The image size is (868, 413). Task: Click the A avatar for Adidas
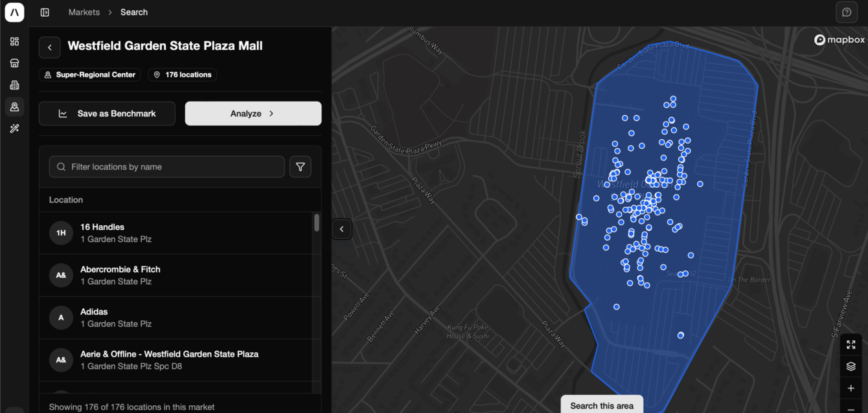(x=61, y=318)
